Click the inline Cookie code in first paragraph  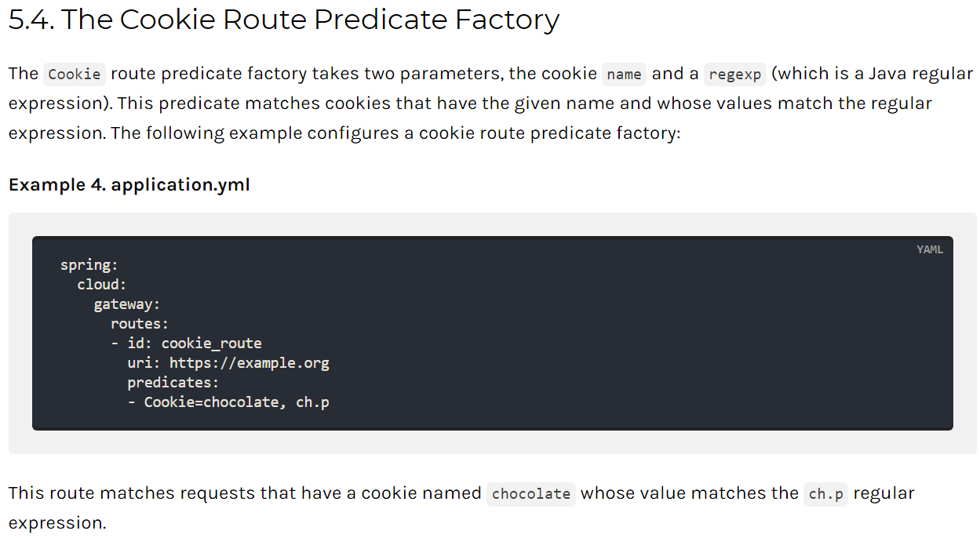coord(75,75)
